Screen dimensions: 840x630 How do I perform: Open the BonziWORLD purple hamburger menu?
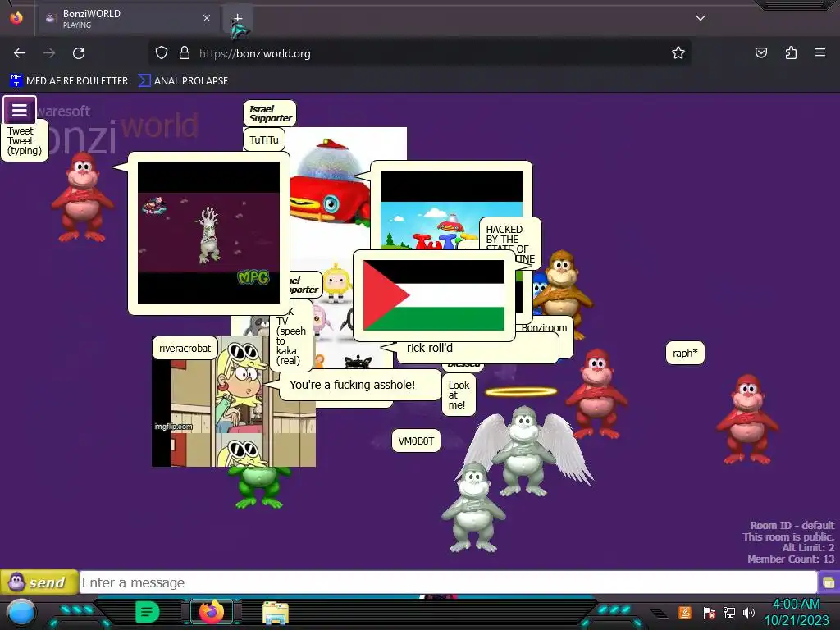coord(20,111)
